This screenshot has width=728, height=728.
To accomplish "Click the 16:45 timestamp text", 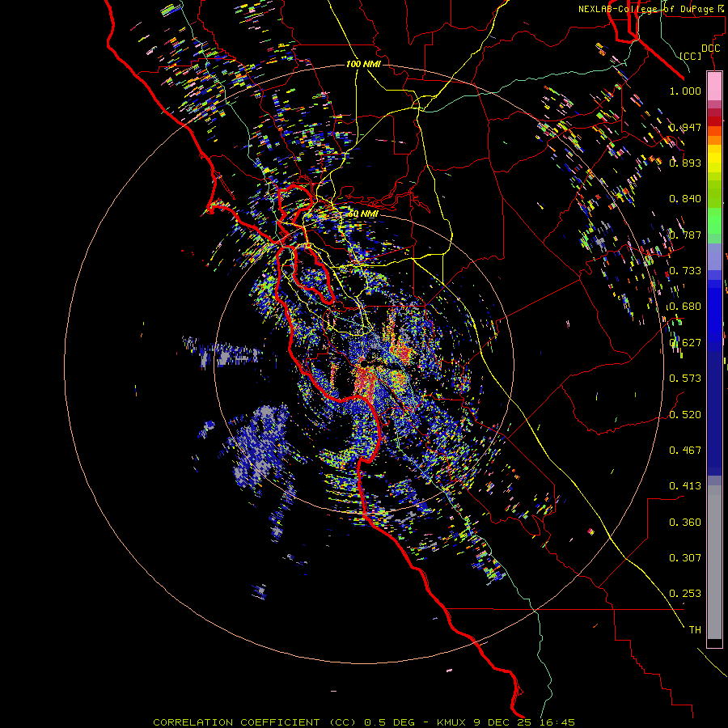I will (558, 722).
